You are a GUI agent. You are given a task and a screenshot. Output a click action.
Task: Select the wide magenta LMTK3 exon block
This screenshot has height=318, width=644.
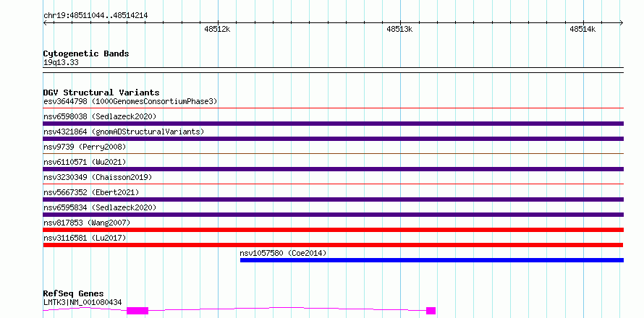pos(137,311)
